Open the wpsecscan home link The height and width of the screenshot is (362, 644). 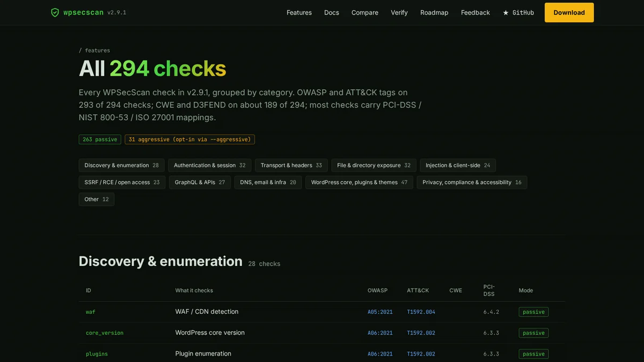click(89, 12)
